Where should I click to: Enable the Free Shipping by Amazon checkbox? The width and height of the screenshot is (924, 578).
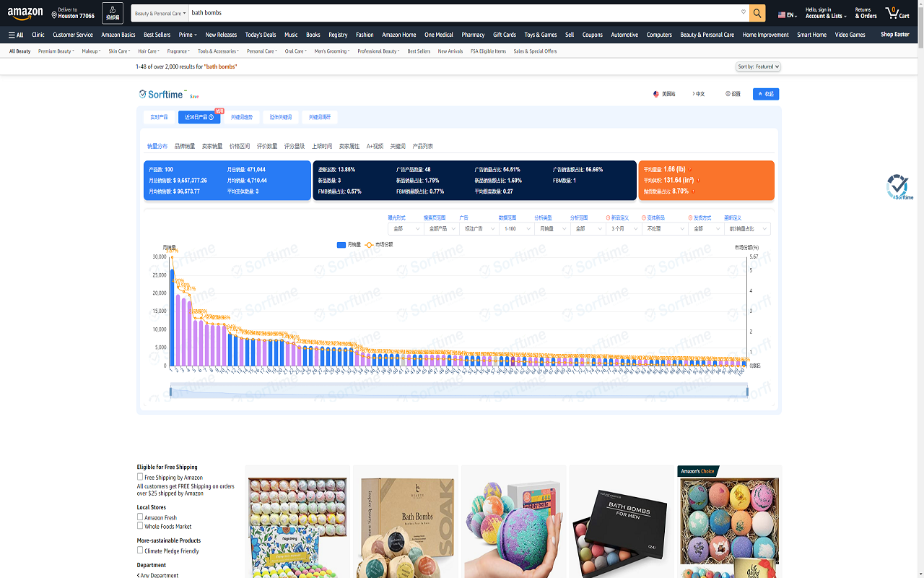[x=139, y=477]
